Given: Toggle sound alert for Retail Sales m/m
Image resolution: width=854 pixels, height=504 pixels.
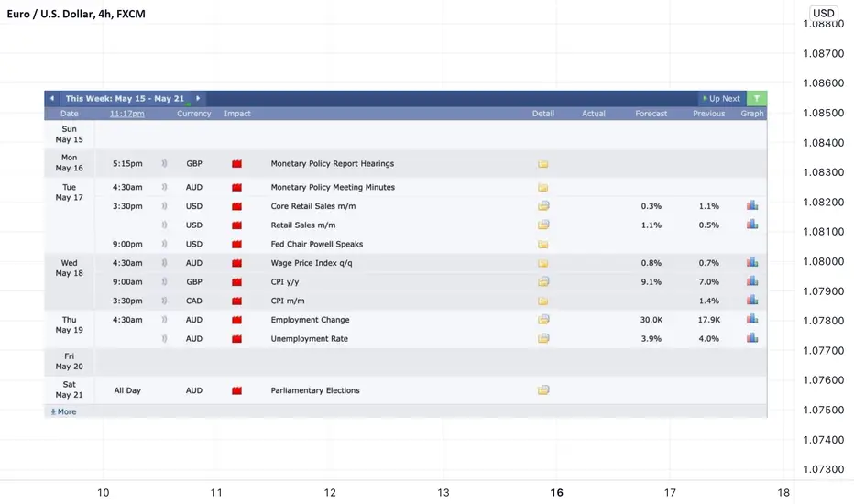Looking at the screenshot, I should 164,225.
